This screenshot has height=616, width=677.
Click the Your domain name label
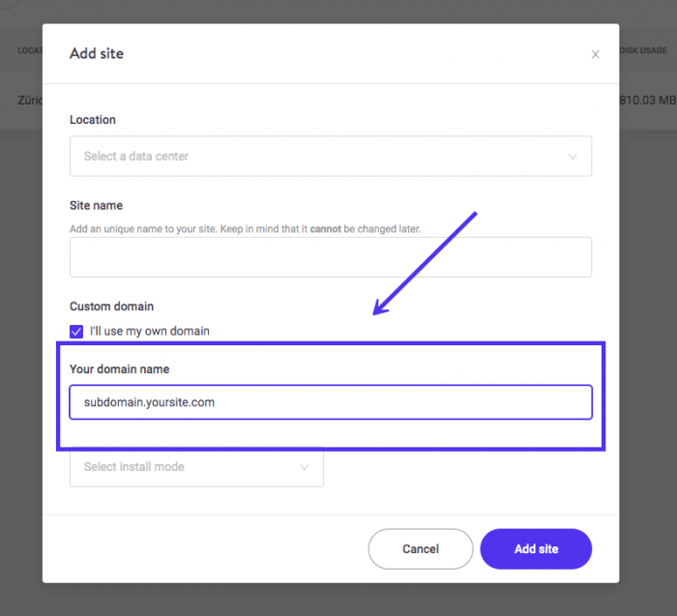120,368
